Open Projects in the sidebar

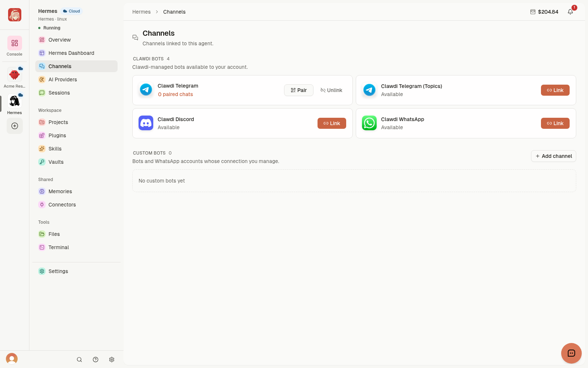click(x=76, y=122)
